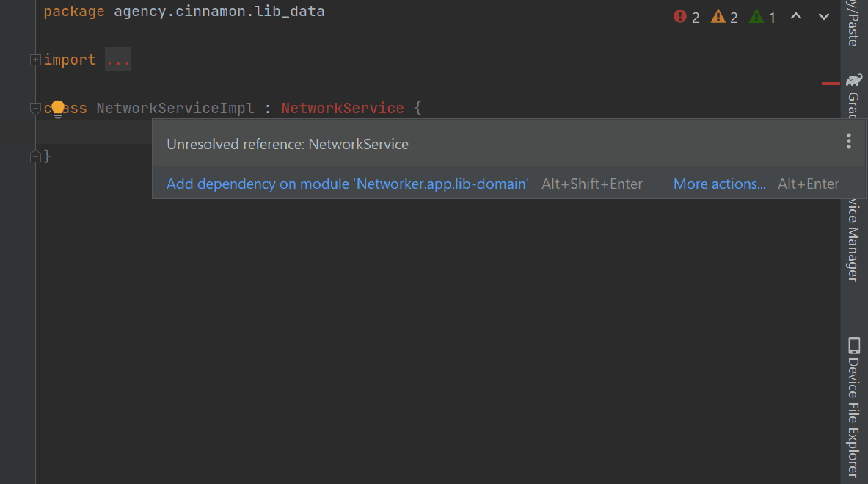
Task: Click the yellow quick-fix lightbulb
Action: tap(58, 109)
